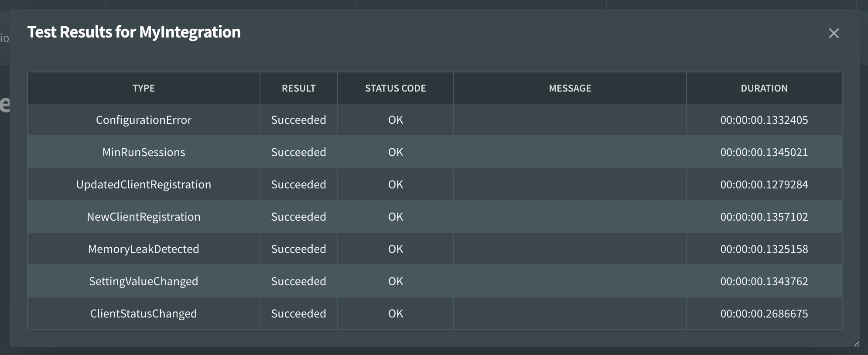Click the duration 00:00:00.1332405 cell
The height and width of the screenshot is (355, 868).
[x=764, y=120]
